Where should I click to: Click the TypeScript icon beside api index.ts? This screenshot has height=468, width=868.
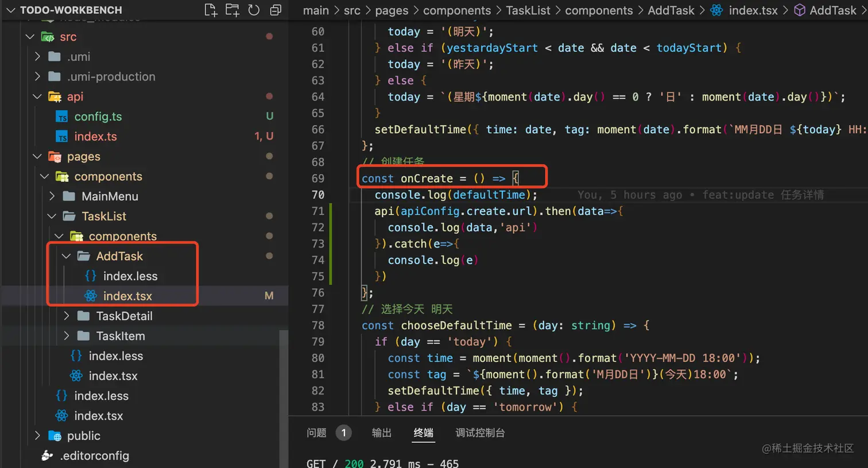pyautogui.click(x=61, y=137)
